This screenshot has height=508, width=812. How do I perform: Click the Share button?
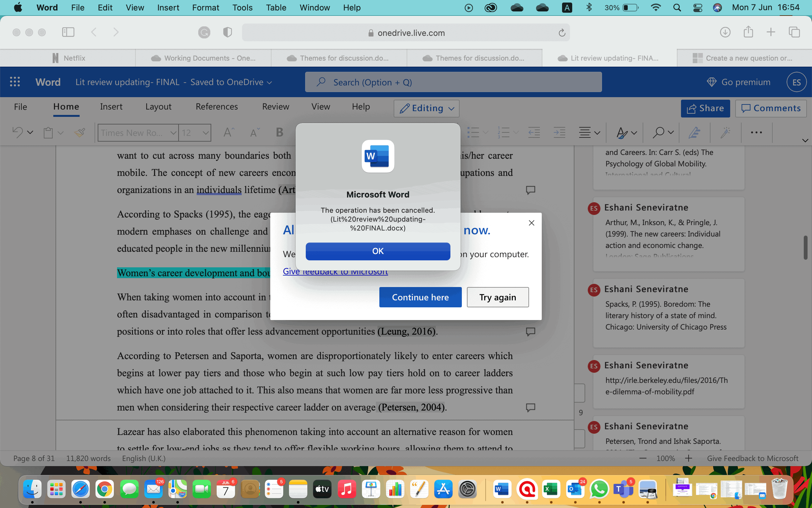click(705, 108)
